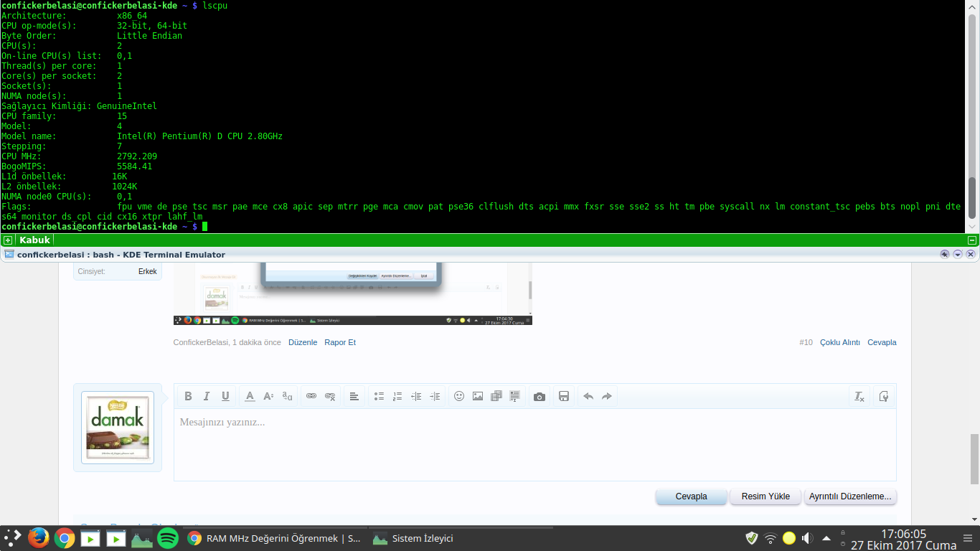Click the Resim Yükle button
The image size is (980, 551).
pos(765,496)
